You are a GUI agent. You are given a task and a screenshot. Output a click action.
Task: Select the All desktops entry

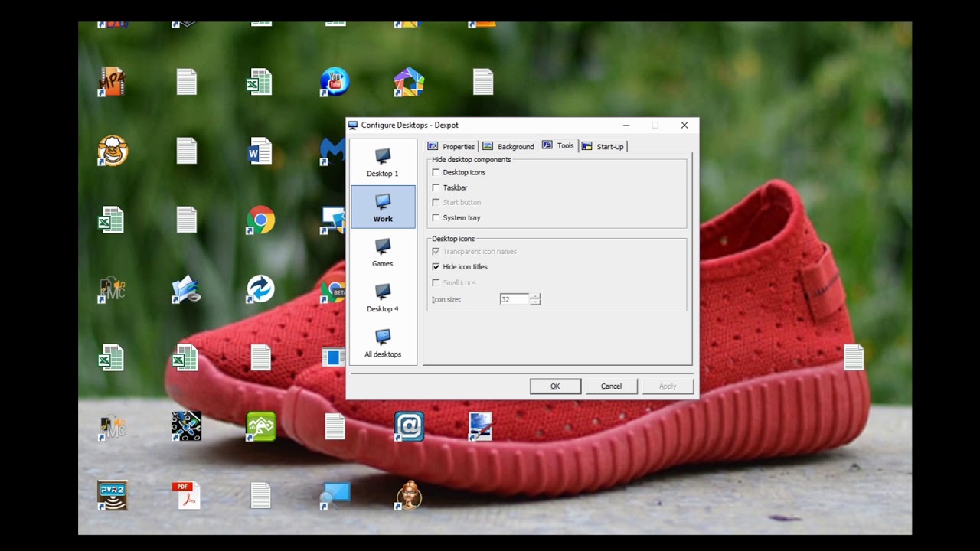[383, 343]
